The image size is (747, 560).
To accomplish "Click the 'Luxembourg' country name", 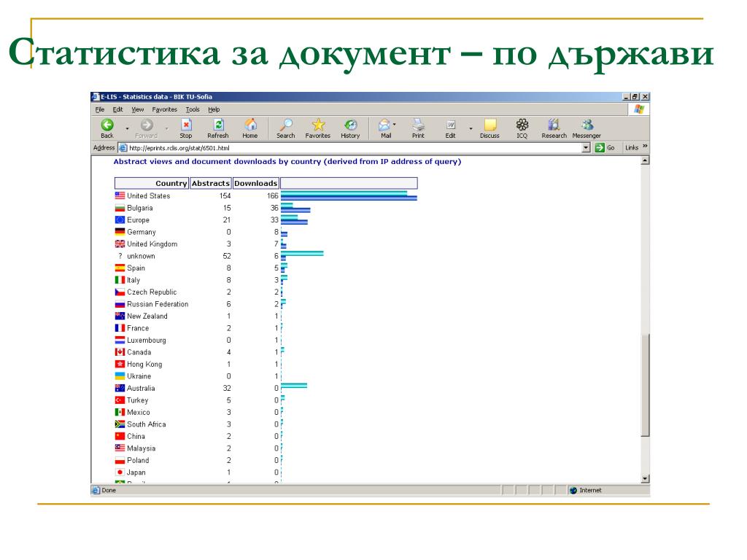I will tap(146, 340).
